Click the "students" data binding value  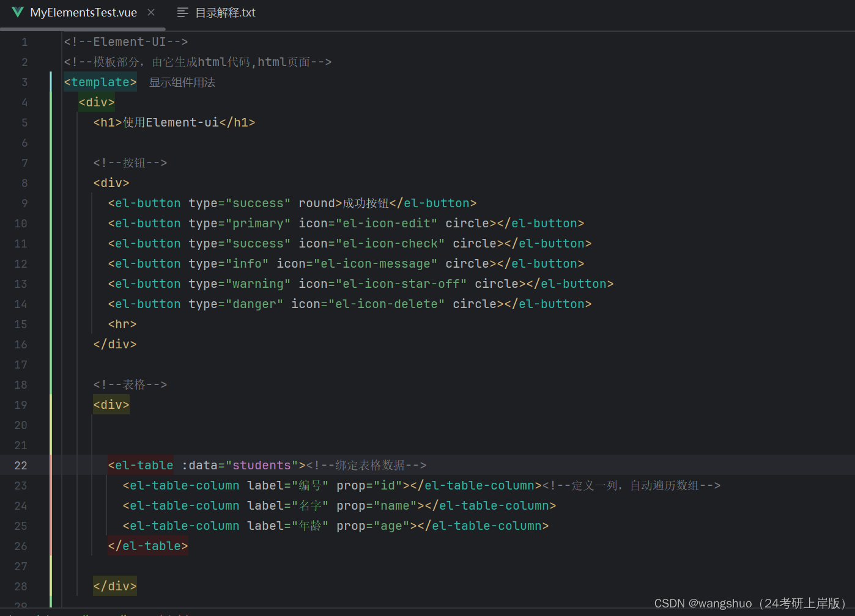point(262,465)
